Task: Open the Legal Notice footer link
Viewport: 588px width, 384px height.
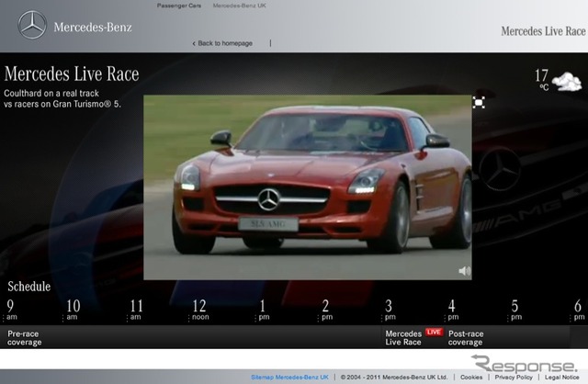Action: (561, 378)
